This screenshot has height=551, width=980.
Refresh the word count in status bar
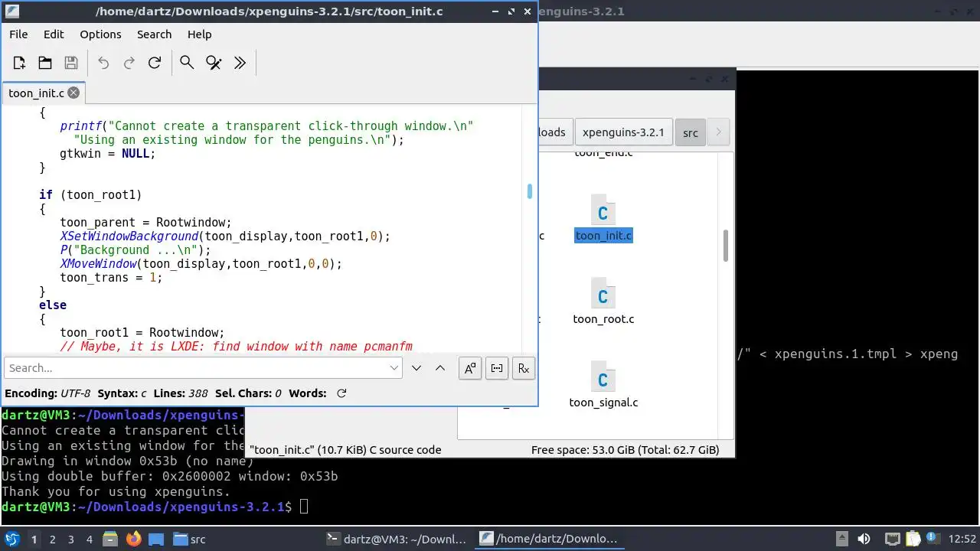tap(341, 393)
